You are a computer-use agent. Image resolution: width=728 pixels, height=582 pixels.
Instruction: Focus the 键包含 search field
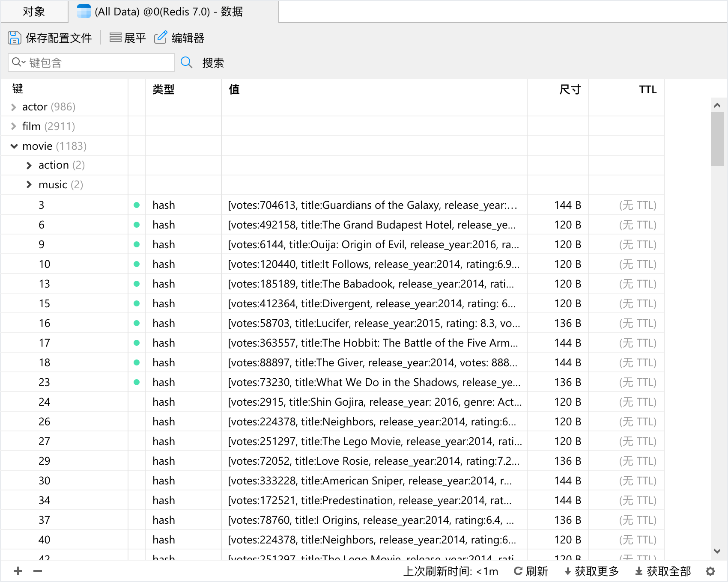point(91,62)
